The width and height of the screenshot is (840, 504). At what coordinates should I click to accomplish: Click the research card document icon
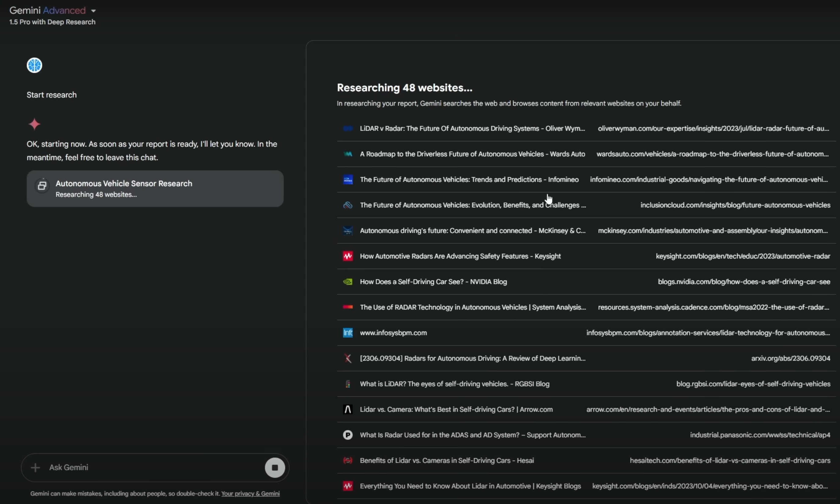click(x=42, y=185)
